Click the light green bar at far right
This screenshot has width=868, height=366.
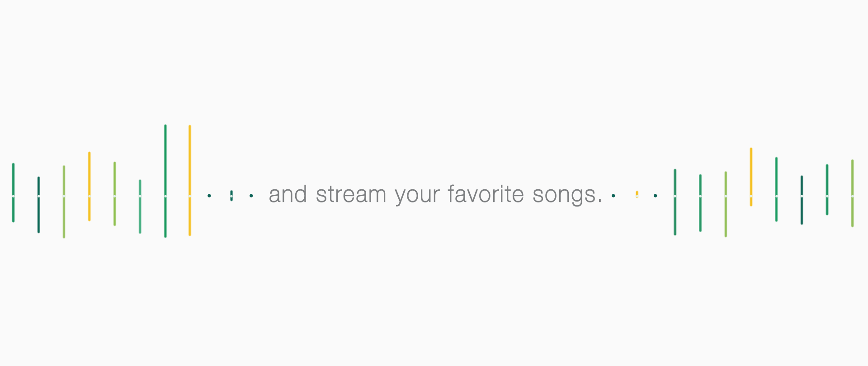[x=853, y=193]
